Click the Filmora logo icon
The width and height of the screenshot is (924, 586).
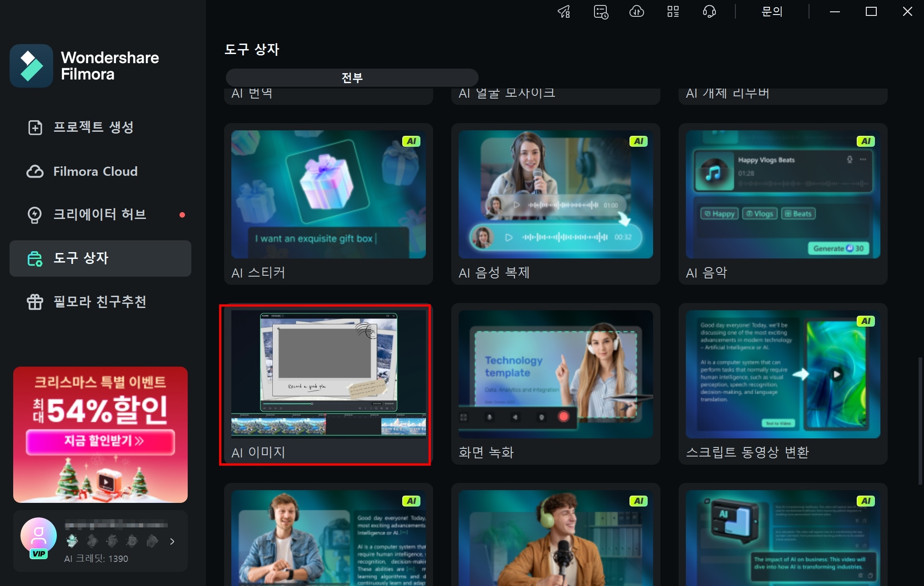click(x=31, y=66)
